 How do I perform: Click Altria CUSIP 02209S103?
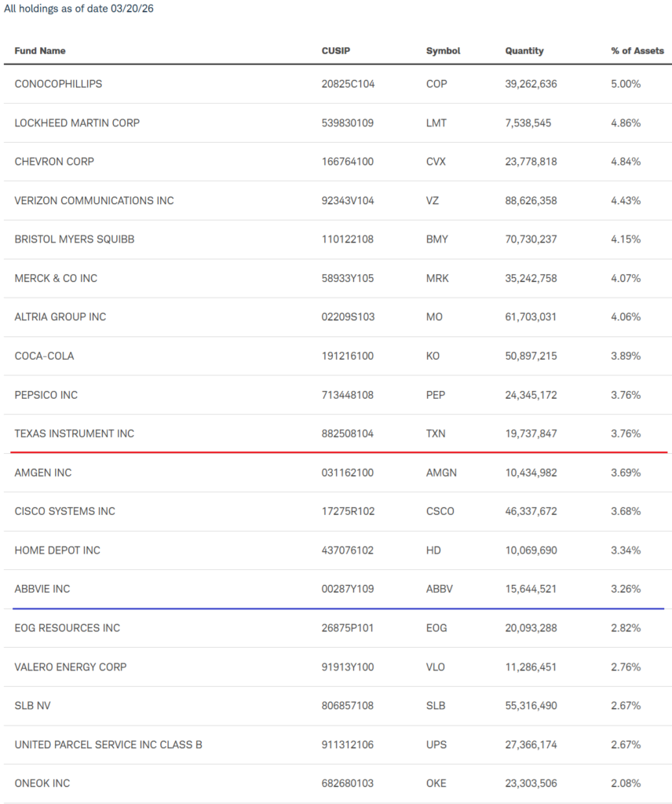pos(348,317)
